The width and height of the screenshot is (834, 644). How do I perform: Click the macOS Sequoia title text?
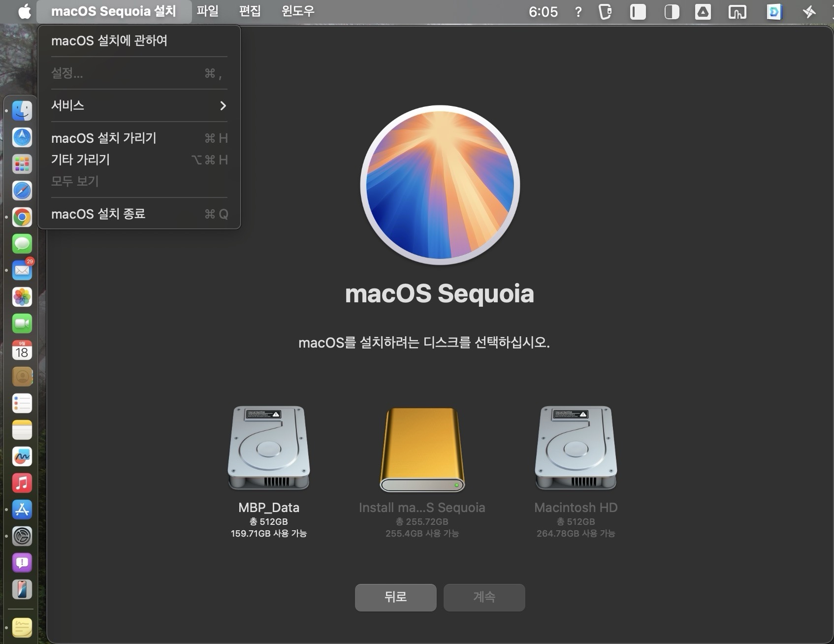(x=440, y=294)
